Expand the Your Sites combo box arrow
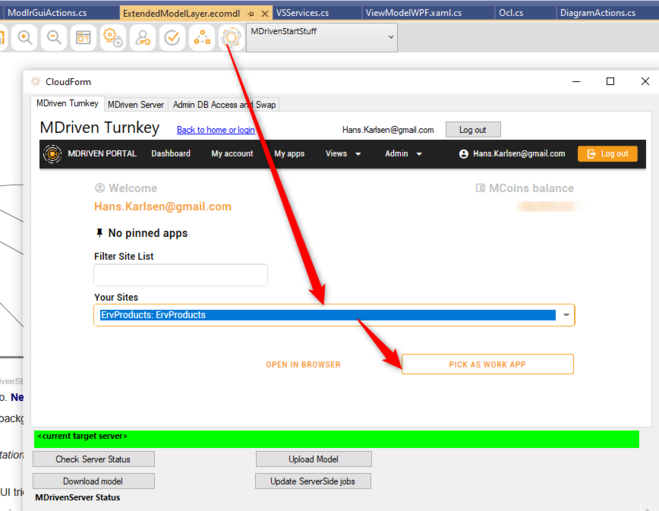 (566, 315)
